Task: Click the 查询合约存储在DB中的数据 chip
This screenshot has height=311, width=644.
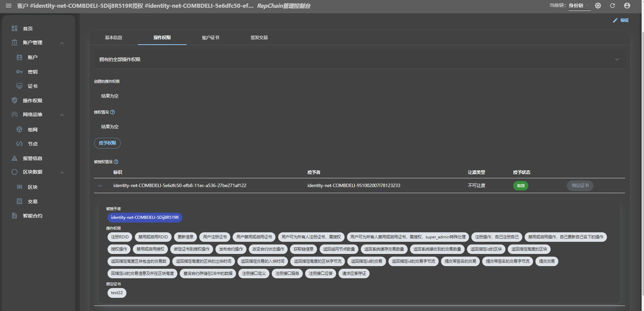Action: pos(208,274)
